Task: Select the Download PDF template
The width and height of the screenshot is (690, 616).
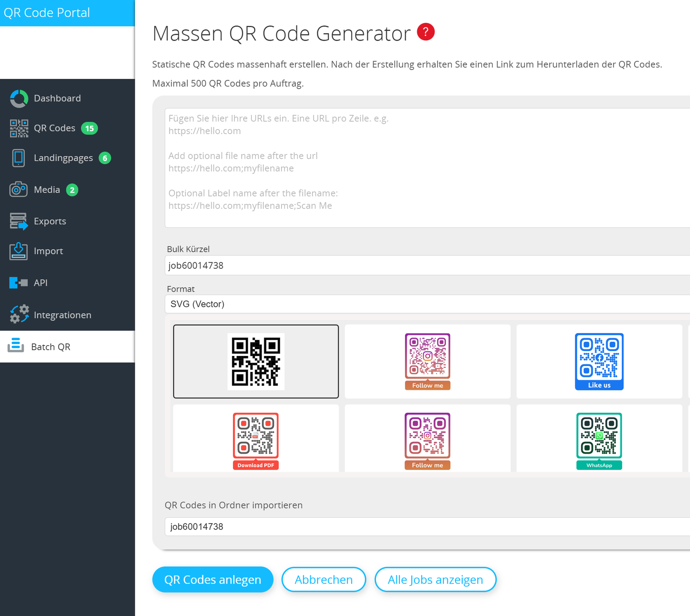Action: 256,439
